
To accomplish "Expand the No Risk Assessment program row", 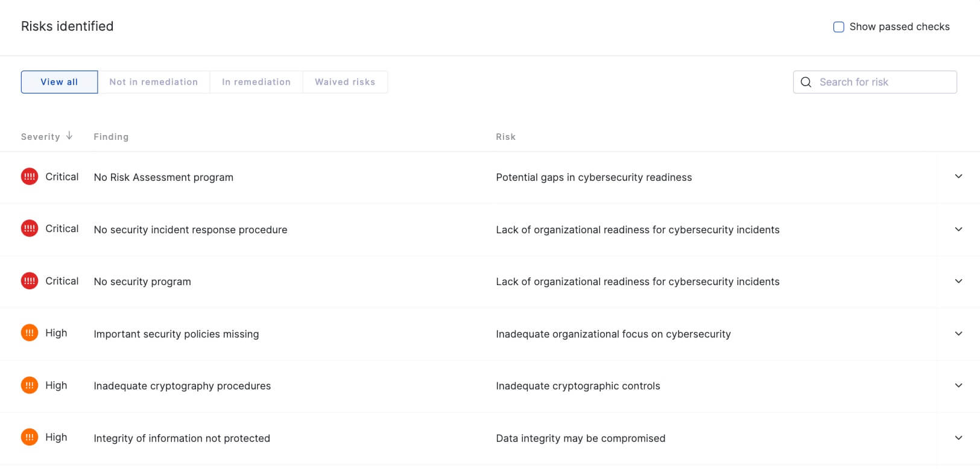I will (958, 177).
